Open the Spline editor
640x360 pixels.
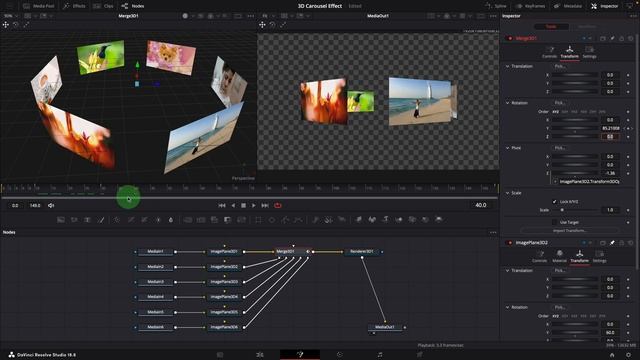coord(496,6)
